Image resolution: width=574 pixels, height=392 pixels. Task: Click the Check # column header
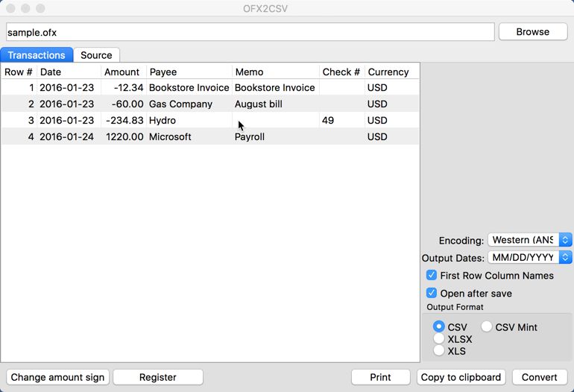pyautogui.click(x=341, y=72)
